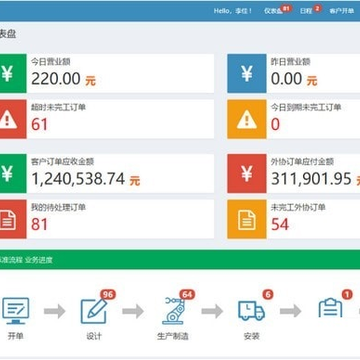This screenshot has width=360, height=360.
Task: Click the 81 badge beside 仪表盘
Action: (x=286, y=8)
